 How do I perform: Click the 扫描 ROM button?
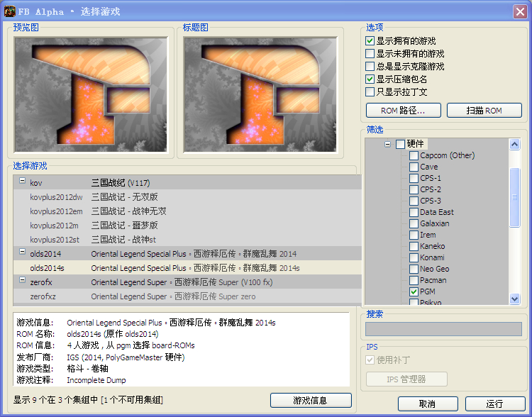[x=484, y=111]
